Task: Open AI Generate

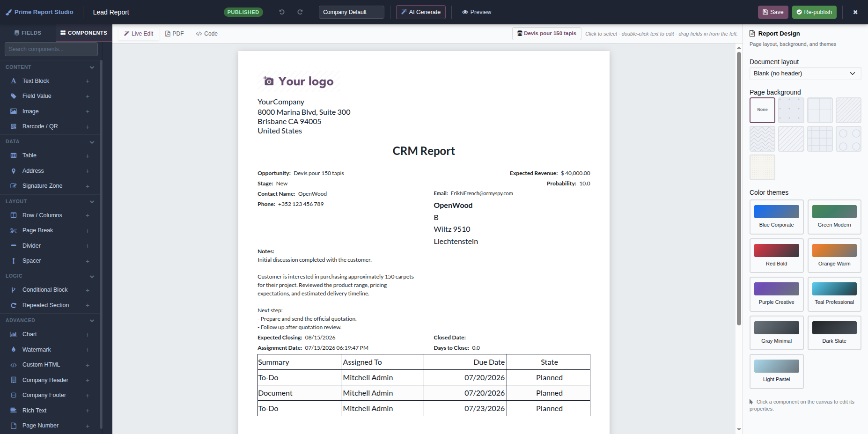Action: [x=420, y=12]
